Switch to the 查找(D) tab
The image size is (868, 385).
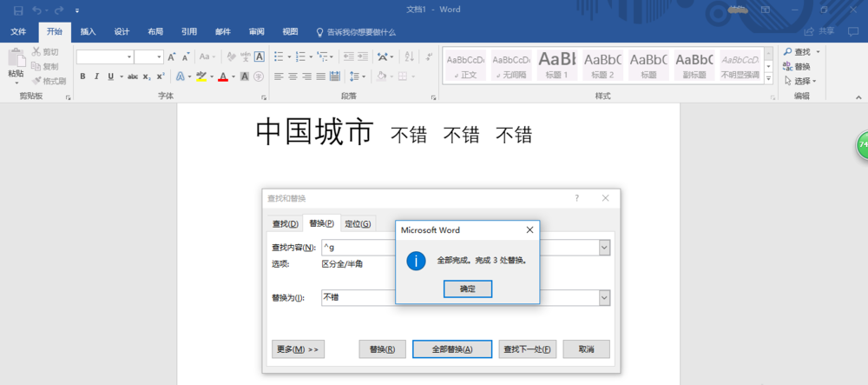[284, 223]
